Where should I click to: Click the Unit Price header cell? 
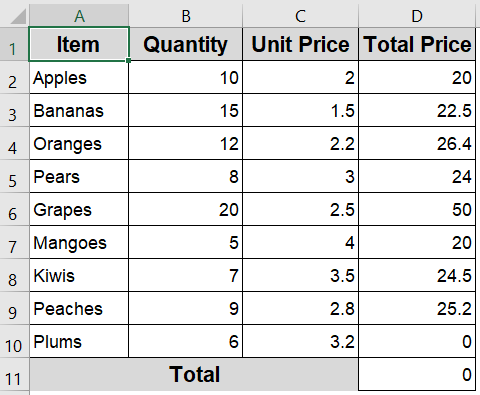[300, 44]
